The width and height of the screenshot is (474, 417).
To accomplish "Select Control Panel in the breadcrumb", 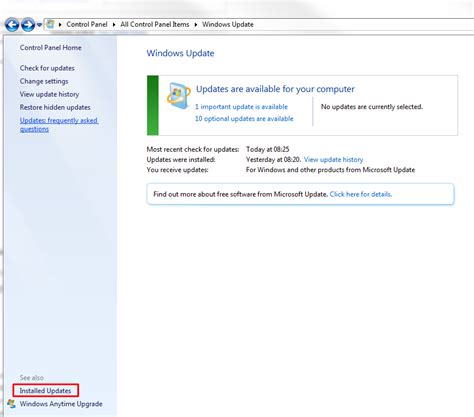I will 87,24.
